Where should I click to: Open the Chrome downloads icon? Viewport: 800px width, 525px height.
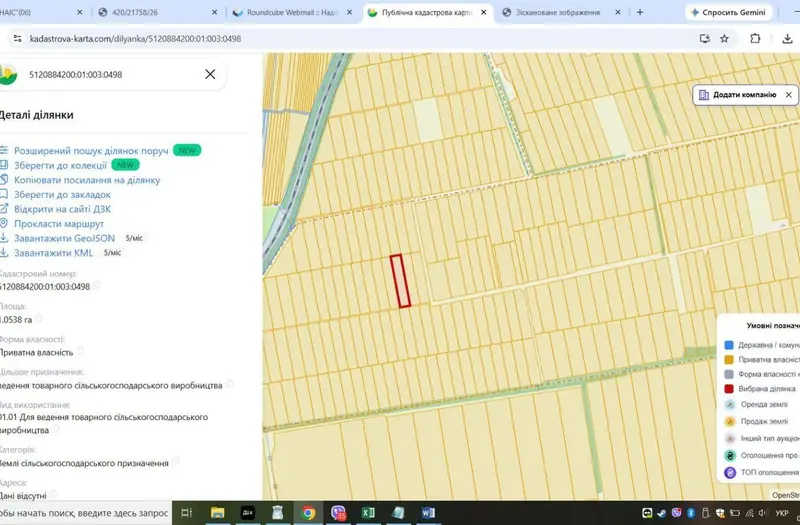[x=787, y=39]
